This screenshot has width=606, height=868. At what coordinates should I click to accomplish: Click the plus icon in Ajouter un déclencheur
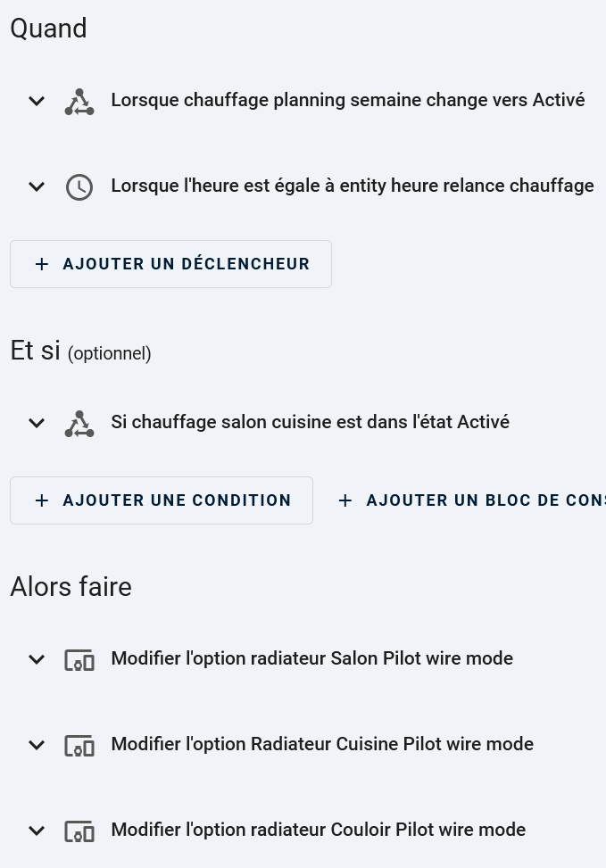(42, 264)
